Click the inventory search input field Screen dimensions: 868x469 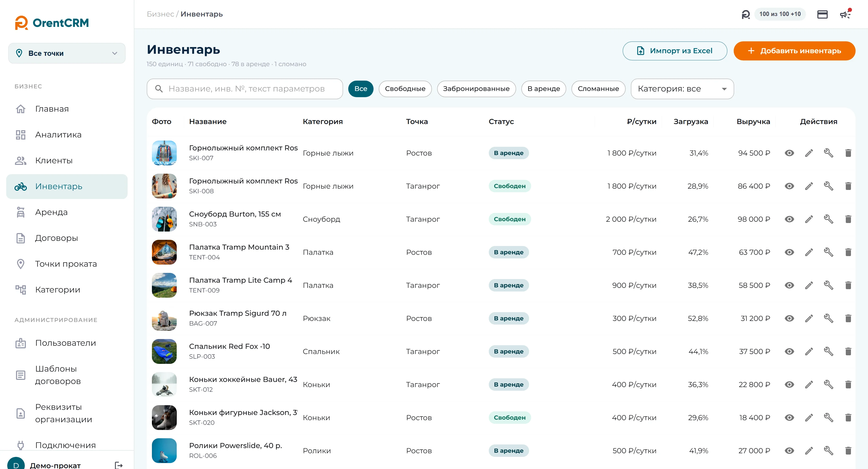[x=245, y=89]
